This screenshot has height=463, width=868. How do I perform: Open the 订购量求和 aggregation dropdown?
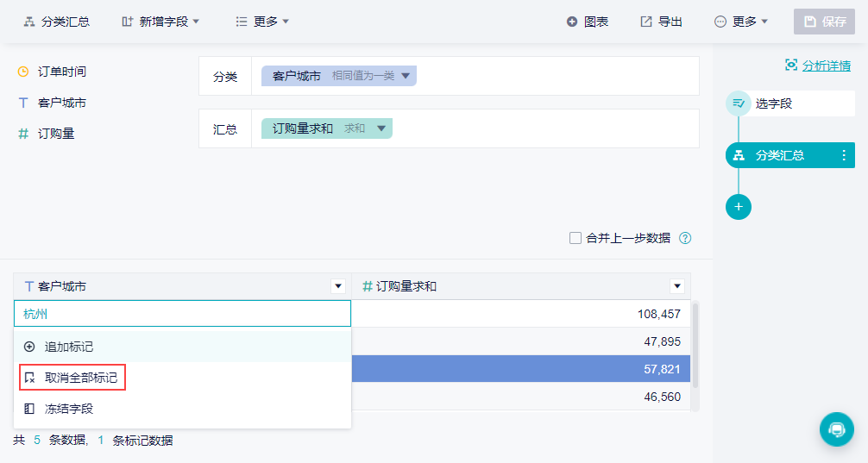(381, 128)
